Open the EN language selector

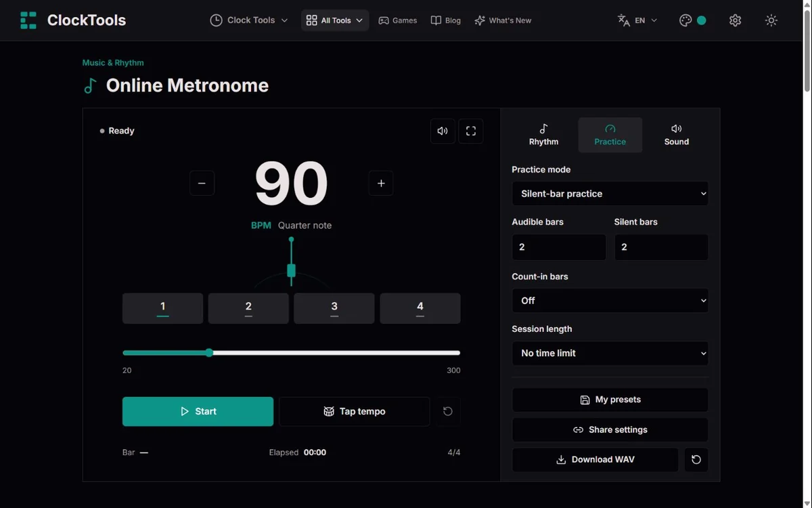(x=637, y=20)
